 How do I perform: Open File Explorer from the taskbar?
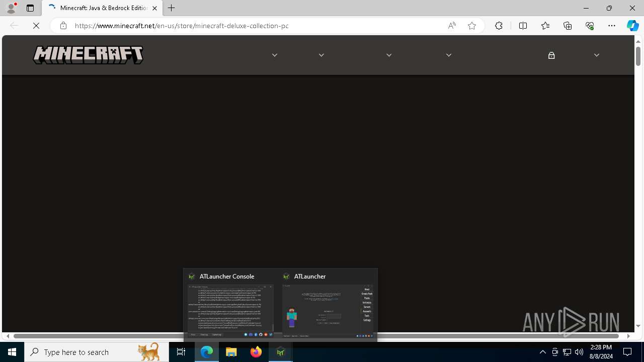[x=231, y=352]
